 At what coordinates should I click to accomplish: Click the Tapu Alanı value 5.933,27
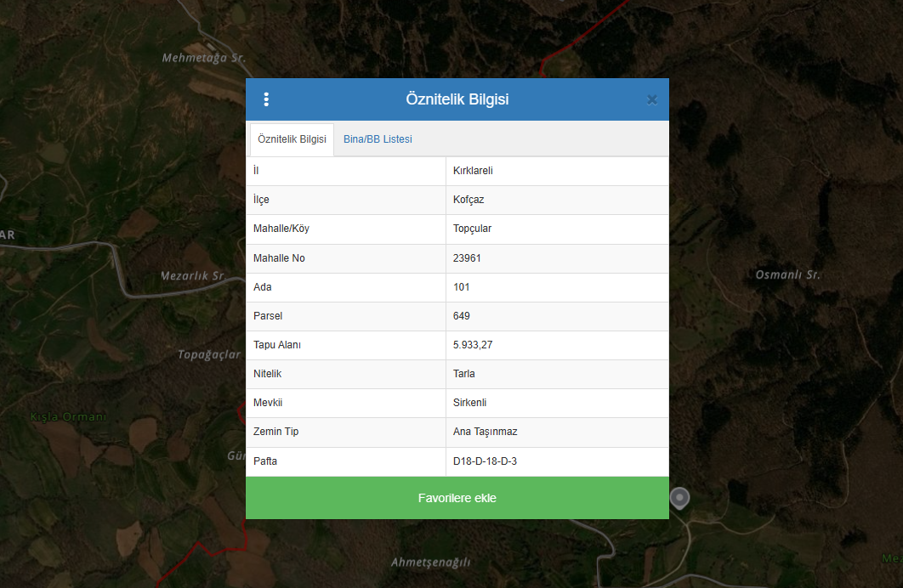pyautogui.click(x=473, y=345)
